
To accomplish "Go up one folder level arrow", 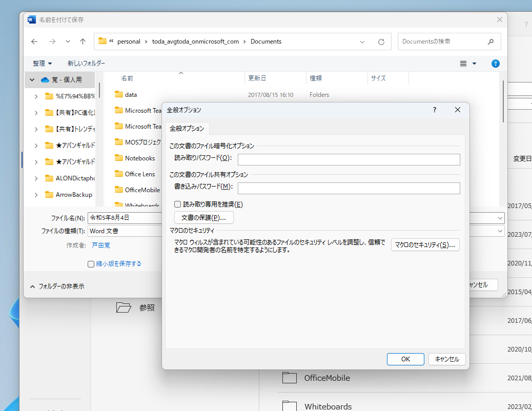I will click(x=83, y=42).
